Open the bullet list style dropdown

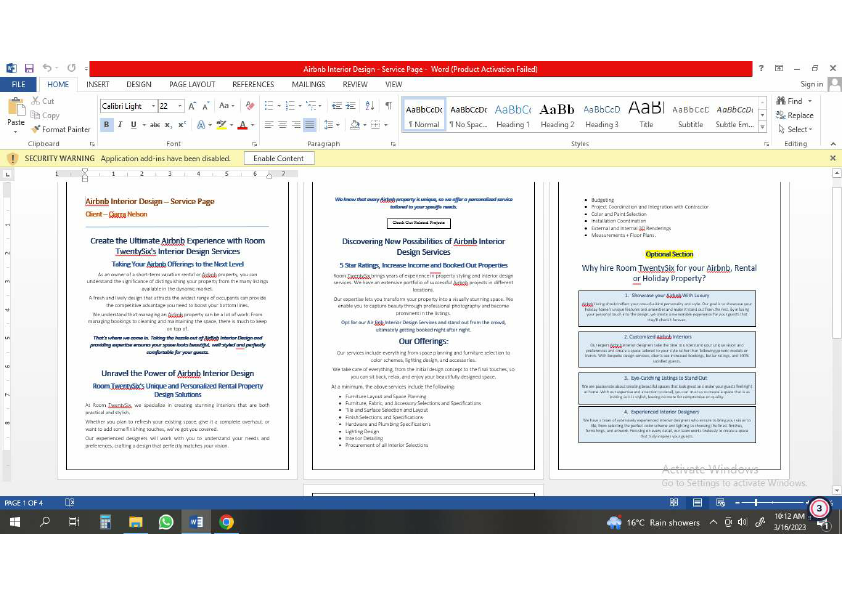pos(279,105)
